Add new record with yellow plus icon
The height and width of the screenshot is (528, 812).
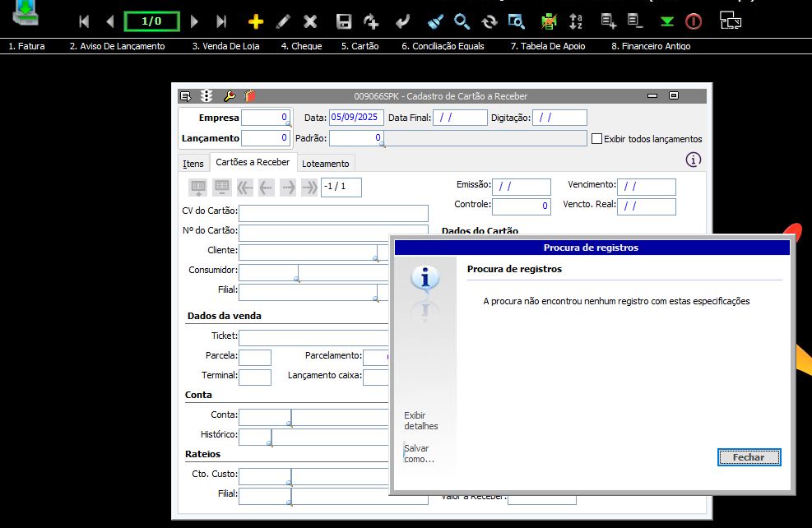[x=256, y=21]
